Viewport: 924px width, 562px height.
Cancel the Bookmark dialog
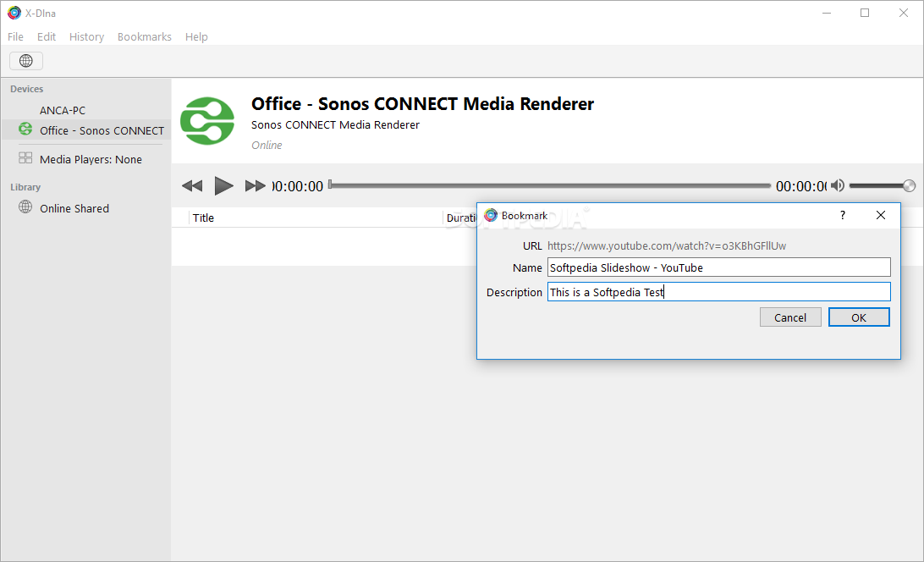[x=790, y=317]
